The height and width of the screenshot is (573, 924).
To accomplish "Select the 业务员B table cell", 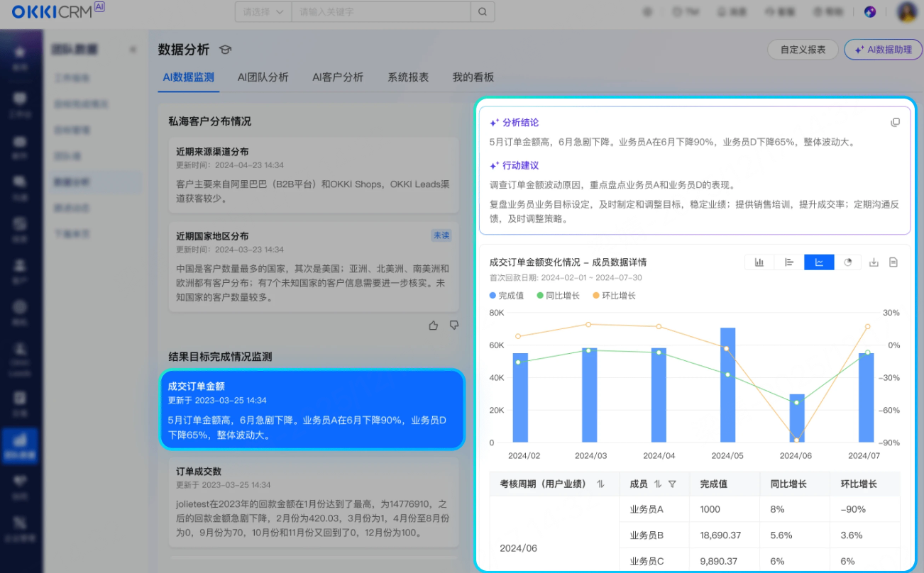I will pos(654,535).
